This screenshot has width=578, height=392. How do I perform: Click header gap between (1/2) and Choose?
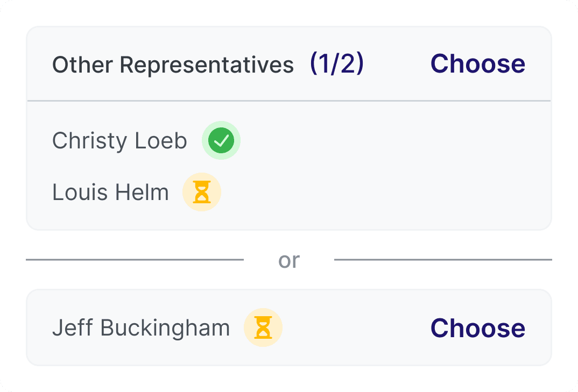(397, 64)
